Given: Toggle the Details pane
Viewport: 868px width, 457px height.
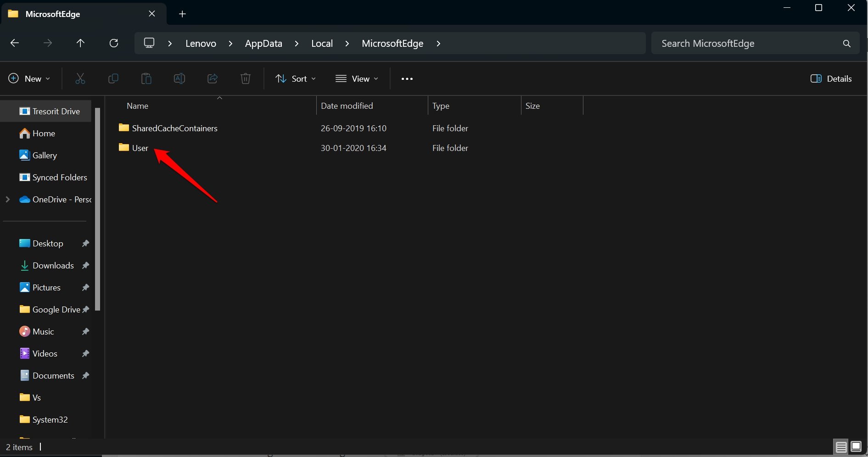Looking at the screenshot, I should click(831, 79).
